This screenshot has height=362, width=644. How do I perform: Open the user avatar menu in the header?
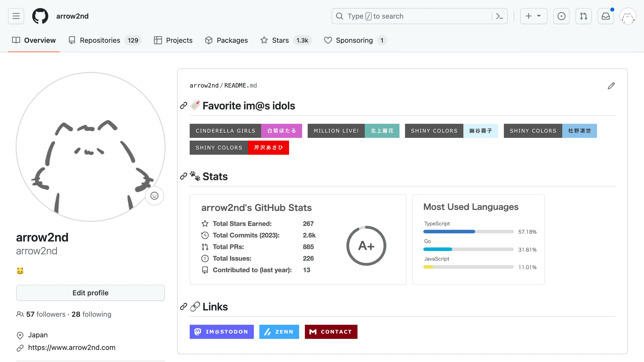tap(628, 16)
